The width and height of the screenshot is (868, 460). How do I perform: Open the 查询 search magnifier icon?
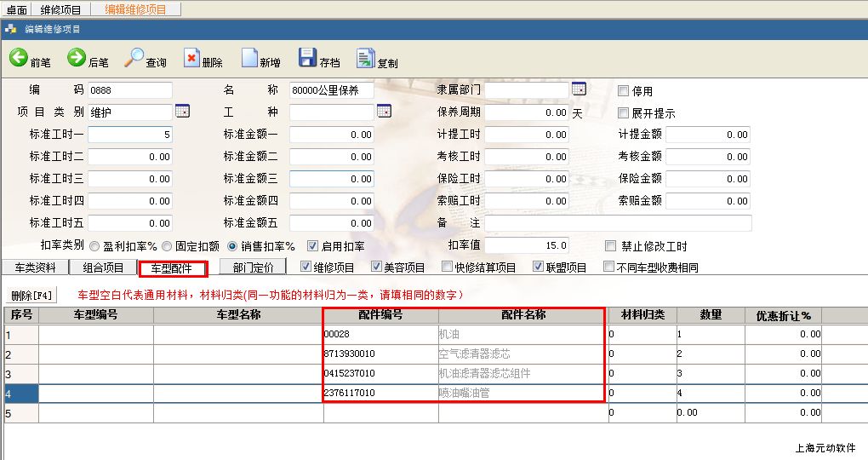(x=134, y=58)
